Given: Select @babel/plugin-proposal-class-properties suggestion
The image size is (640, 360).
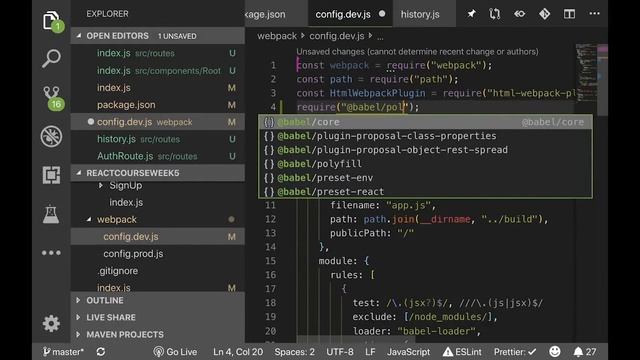Looking at the screenshot, I should click(x=425, y=136).
